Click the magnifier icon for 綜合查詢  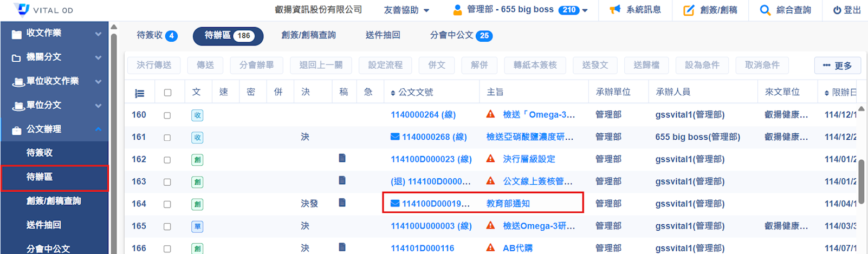coord(765,10)
